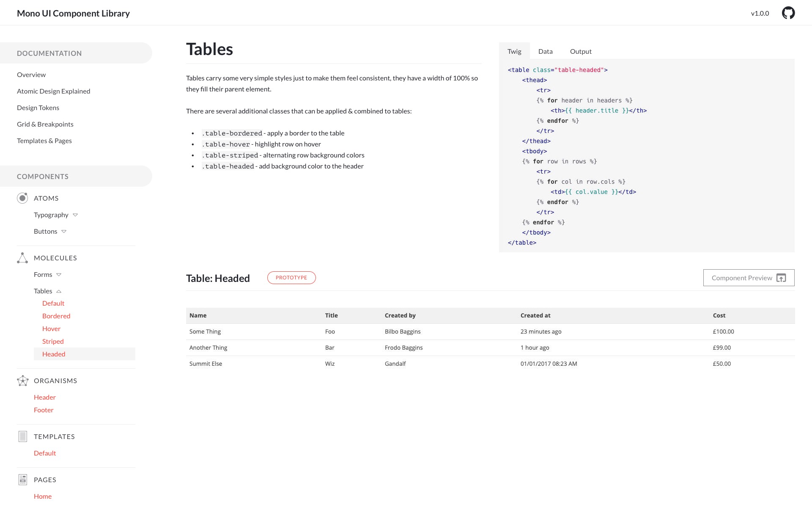
Task: Switch to the Data tab
Action: pyautogui.click(x=545, y=51)
